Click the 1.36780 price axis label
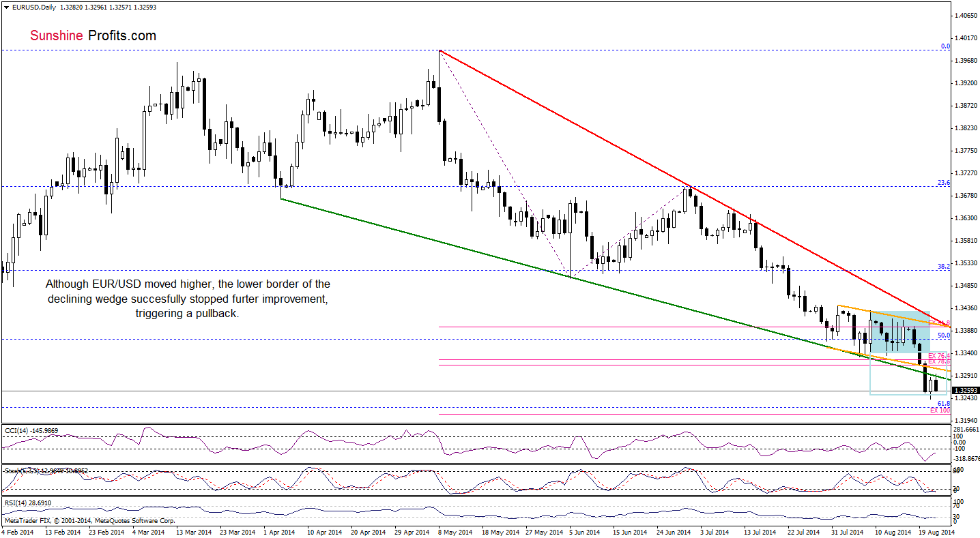The image size is (980, 538). 966,196
